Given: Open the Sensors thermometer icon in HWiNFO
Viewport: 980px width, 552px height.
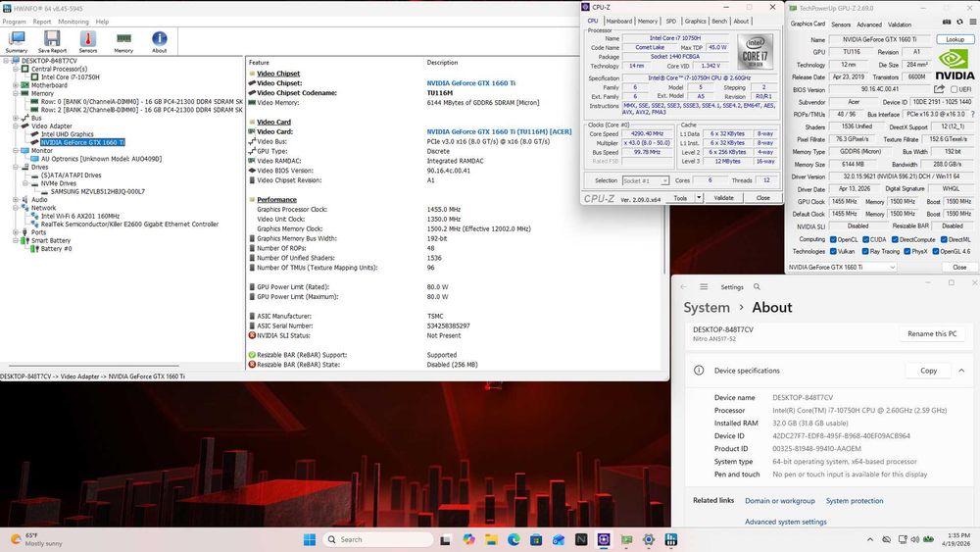Looking at the screenshot, I should (x=87, y=42).
